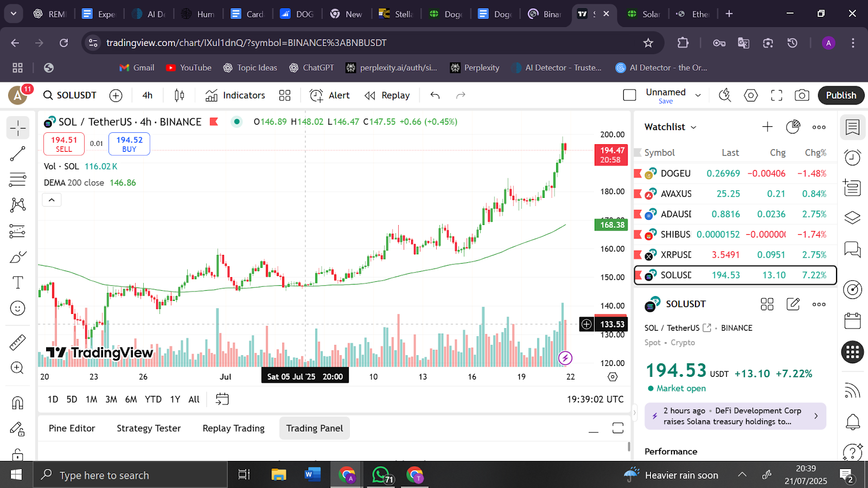Open calendar sidebar icon
The height and width of the screenshot is (488, 868).
pos(853,321)
